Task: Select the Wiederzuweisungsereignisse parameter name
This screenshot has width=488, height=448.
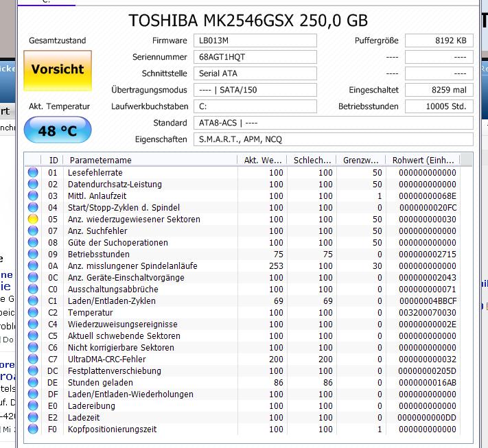Action: coord(123,325)
